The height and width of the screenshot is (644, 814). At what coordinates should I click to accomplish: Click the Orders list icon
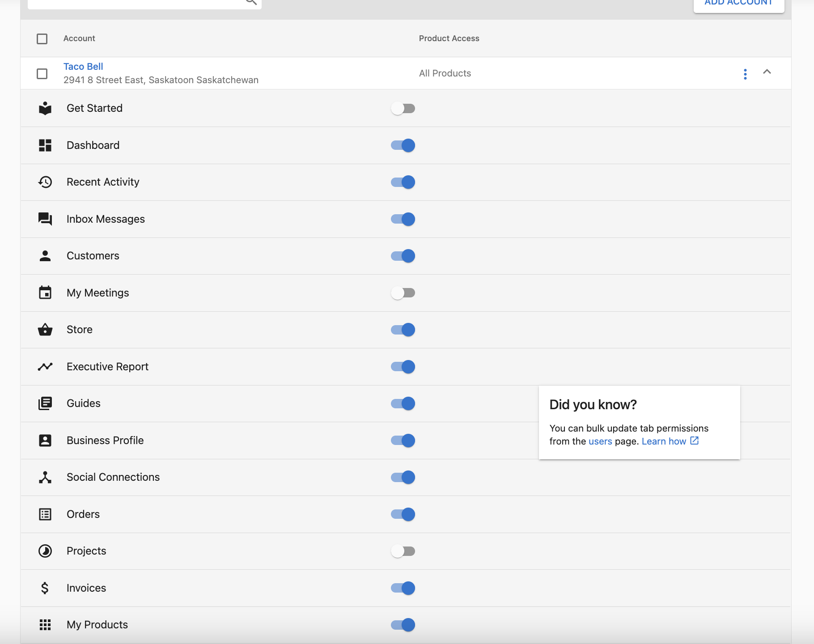point(45,514)
